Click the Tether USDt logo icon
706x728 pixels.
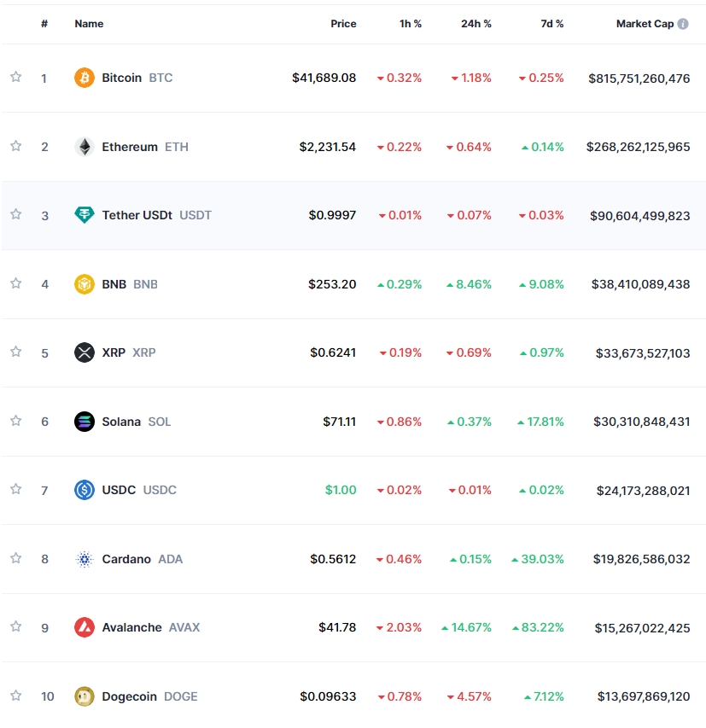[84, 215]
